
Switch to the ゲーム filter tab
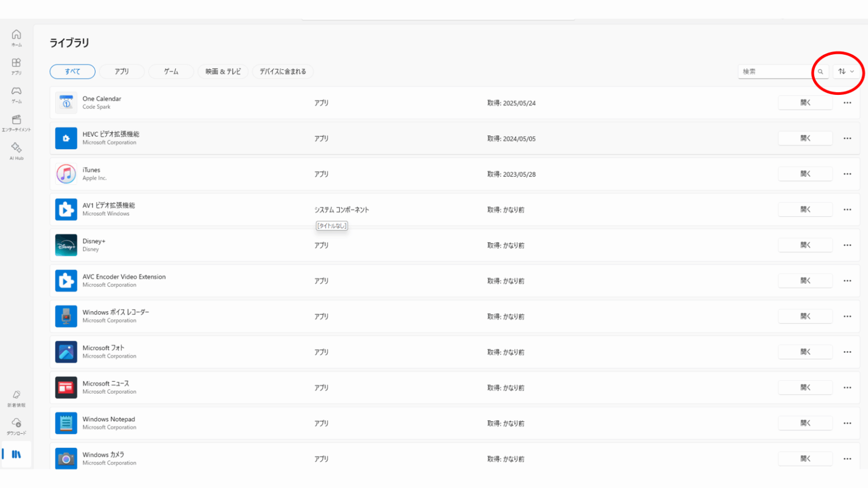[x=171, y=72]
